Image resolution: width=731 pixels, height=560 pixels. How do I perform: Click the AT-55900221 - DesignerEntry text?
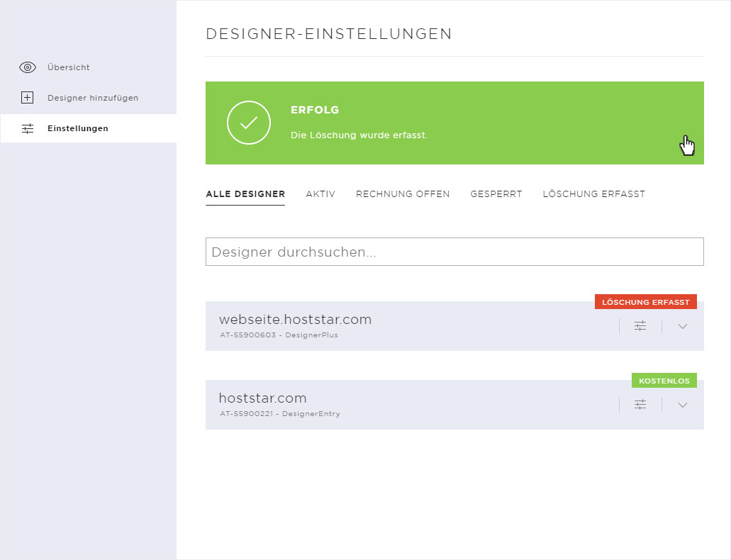pos(280,413)
